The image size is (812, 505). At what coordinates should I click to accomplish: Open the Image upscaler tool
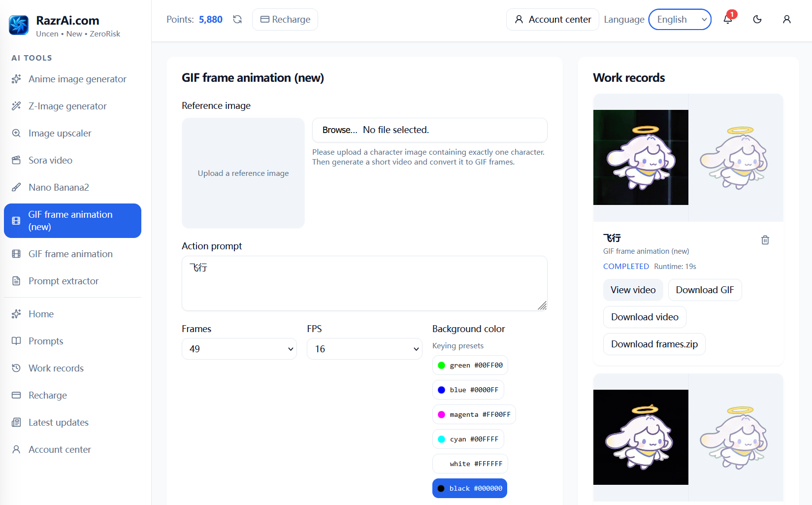coord(60,133)
